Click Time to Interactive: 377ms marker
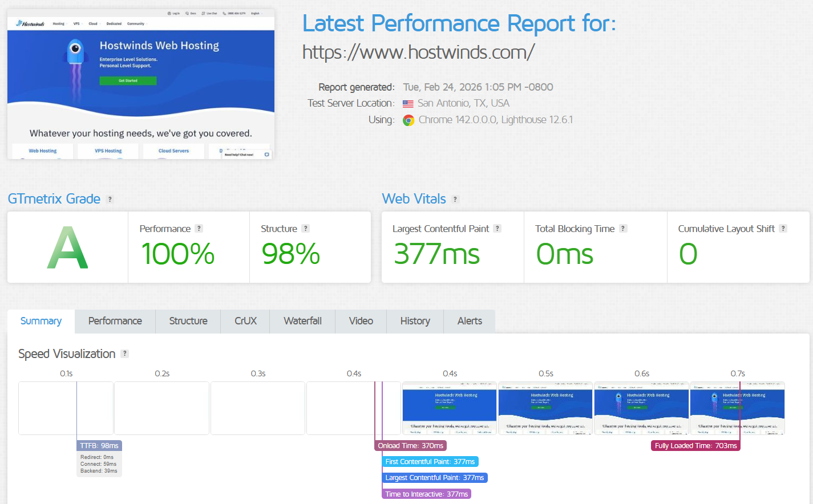 tap(426, 494)
